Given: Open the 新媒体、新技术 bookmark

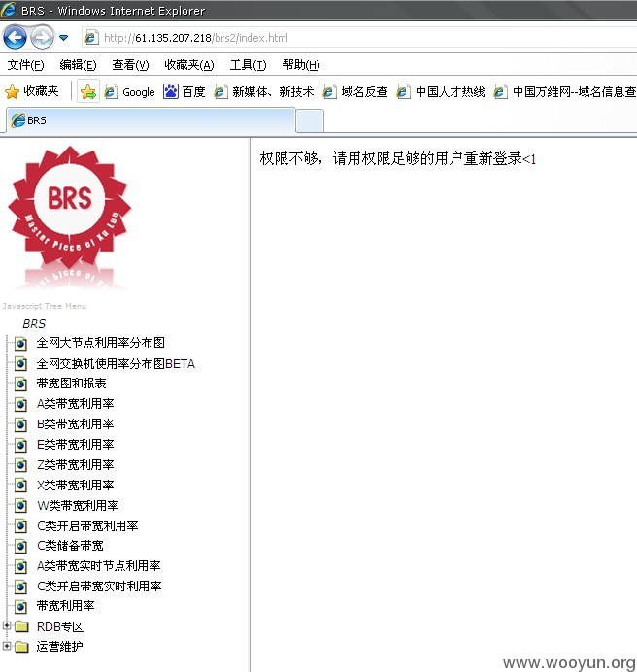Looking at the screenshot, I should coord(264,91).
